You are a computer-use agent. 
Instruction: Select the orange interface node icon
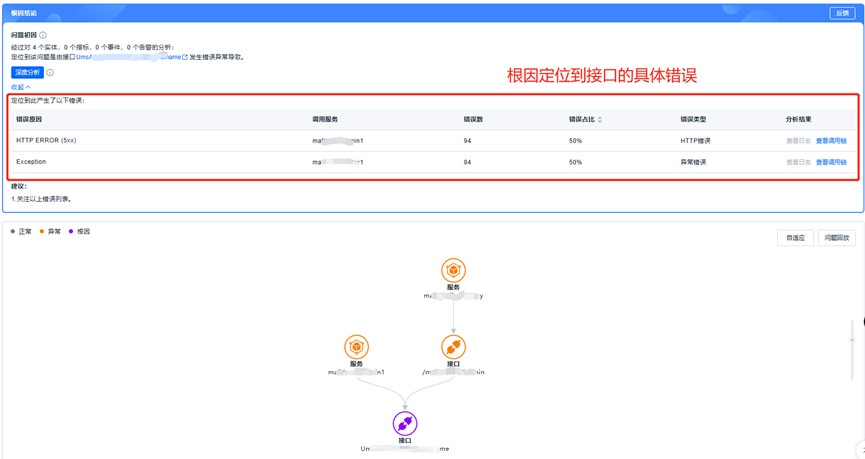pyautogui.click(x=453, y=347)
